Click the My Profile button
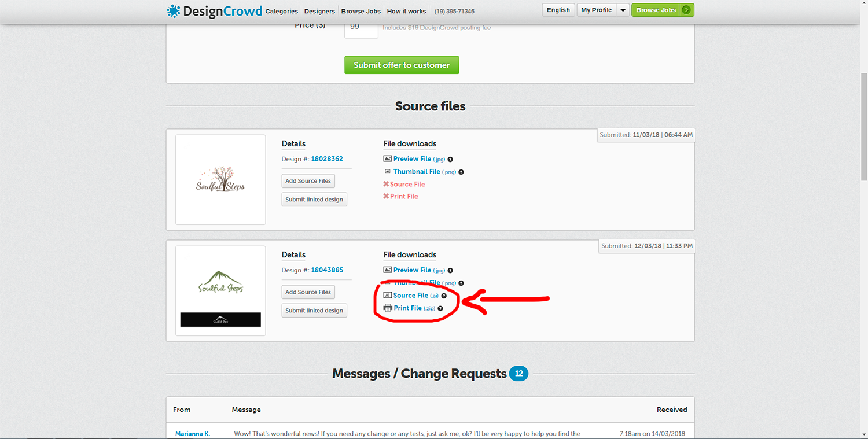 [x=597, y=10]
